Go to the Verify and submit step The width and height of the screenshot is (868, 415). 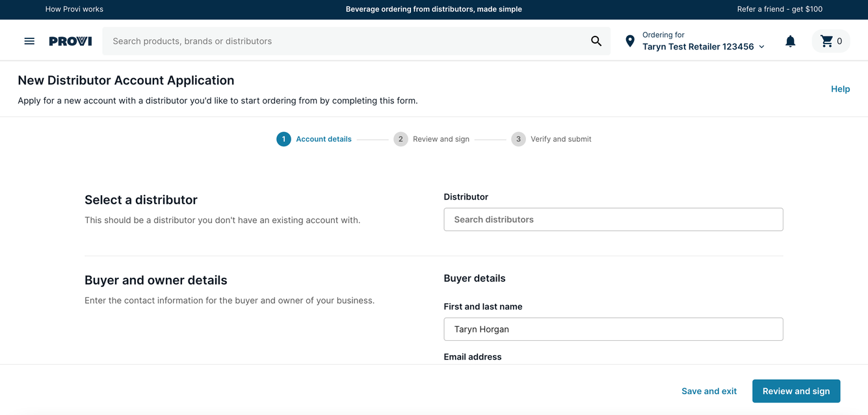click(x=560, y=139)
